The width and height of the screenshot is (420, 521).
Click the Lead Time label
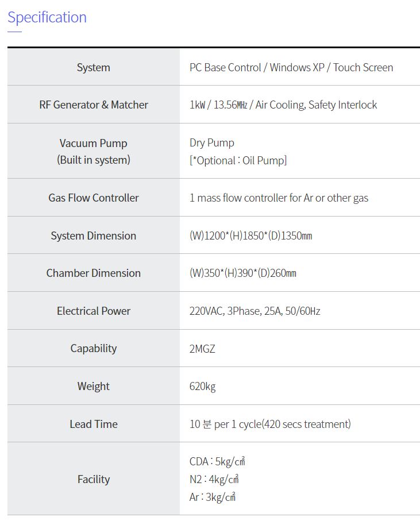(93, 424)
